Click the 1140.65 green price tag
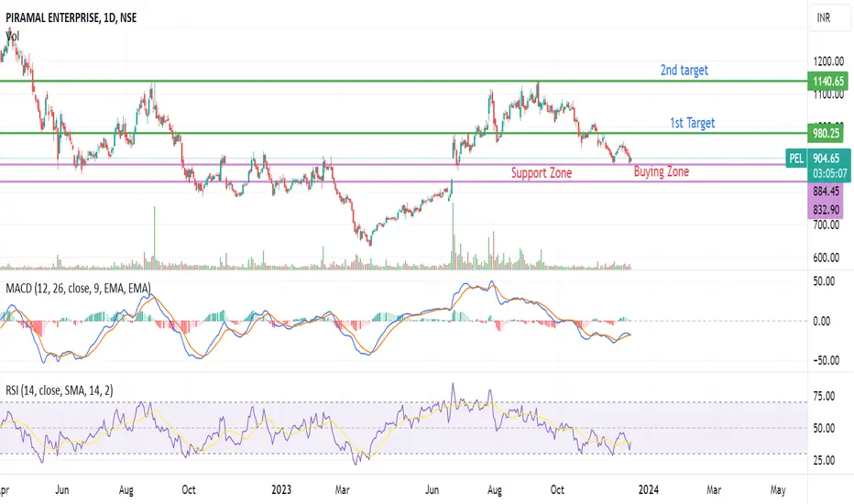The width and height of the screenshot is (854, 504). pos(827,82)
